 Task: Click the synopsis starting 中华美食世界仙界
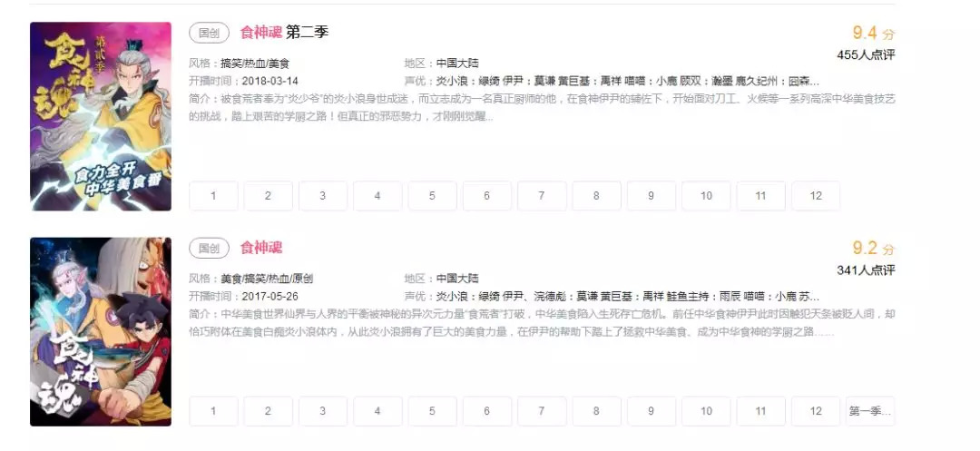coord(542,323)
